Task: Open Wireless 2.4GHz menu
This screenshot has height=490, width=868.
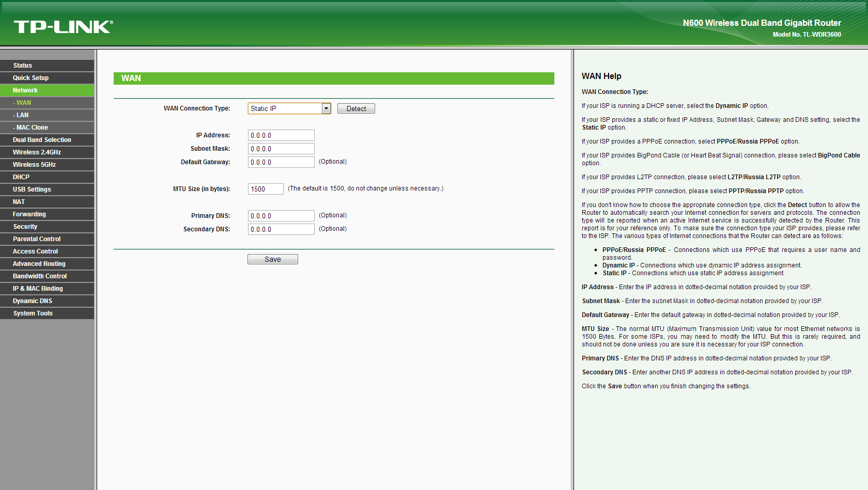Action: [47, 152]
